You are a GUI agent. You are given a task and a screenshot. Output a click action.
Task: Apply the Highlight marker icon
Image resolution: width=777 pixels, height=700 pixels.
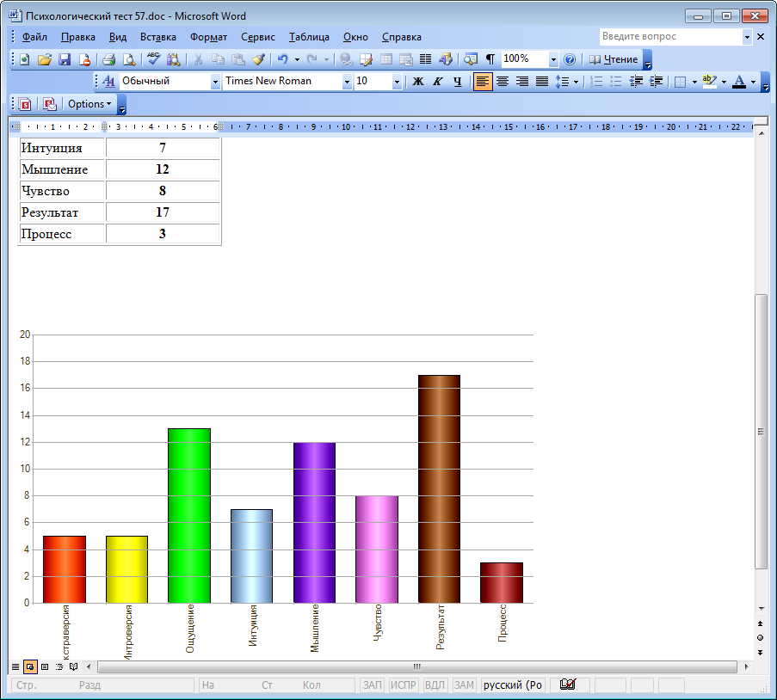710,81
